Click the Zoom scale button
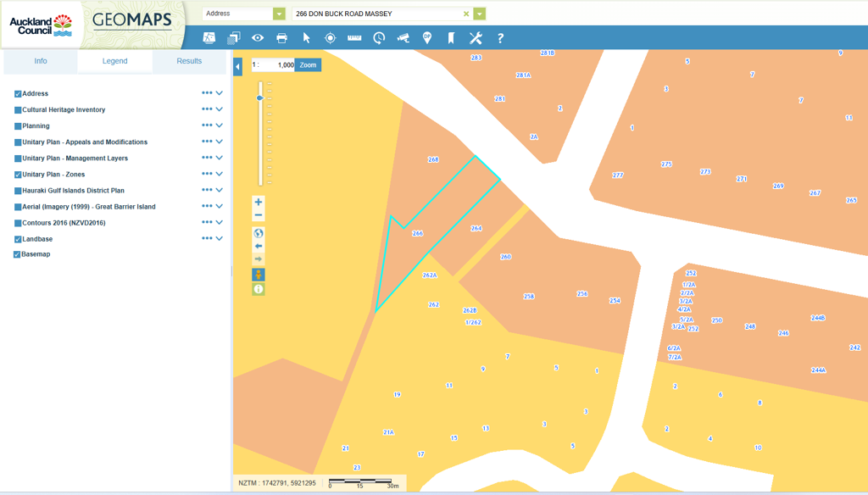 (x=308, y=65)
